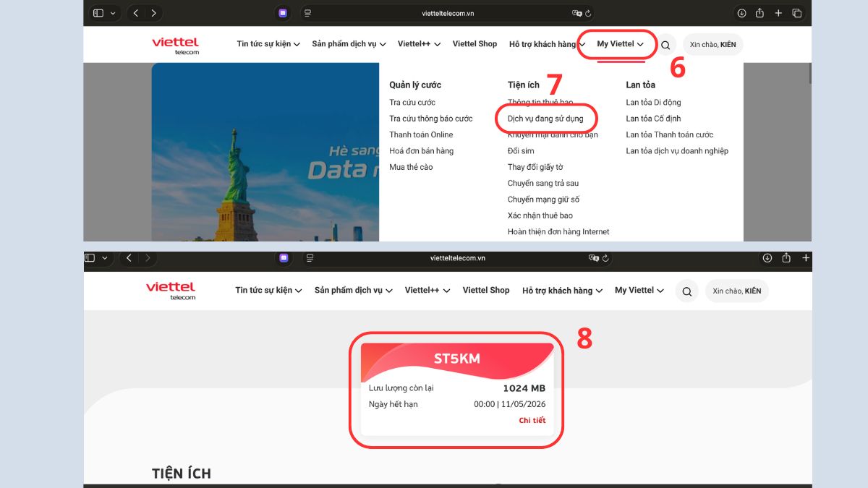Open Mua thẻ cào link
The image size is (868, 488).
pyautogui.click(x=411, y=167)
